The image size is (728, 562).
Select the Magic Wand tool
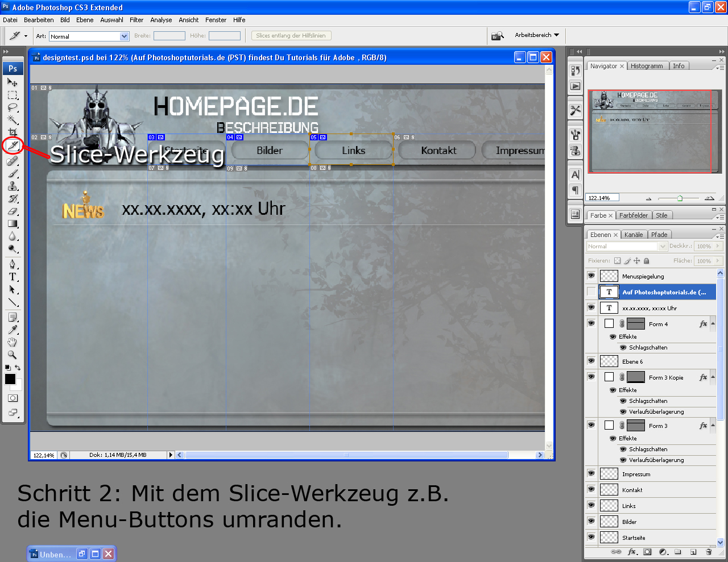13,120
